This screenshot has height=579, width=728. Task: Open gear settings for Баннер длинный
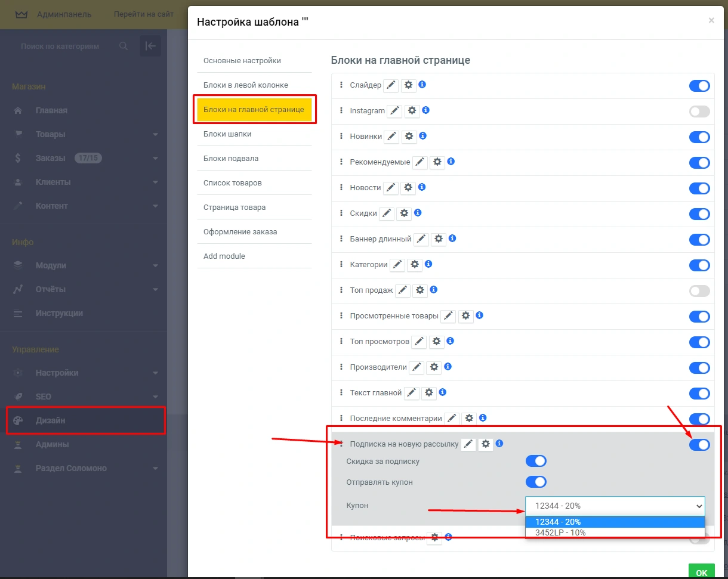(439, 239)
